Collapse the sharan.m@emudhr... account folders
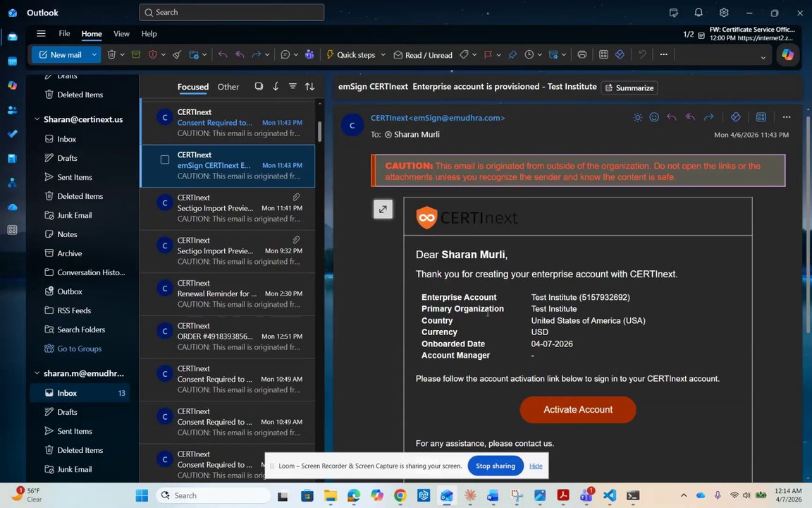Image resolution: width=812 pixels, height=508 pixels. point(37,373)
